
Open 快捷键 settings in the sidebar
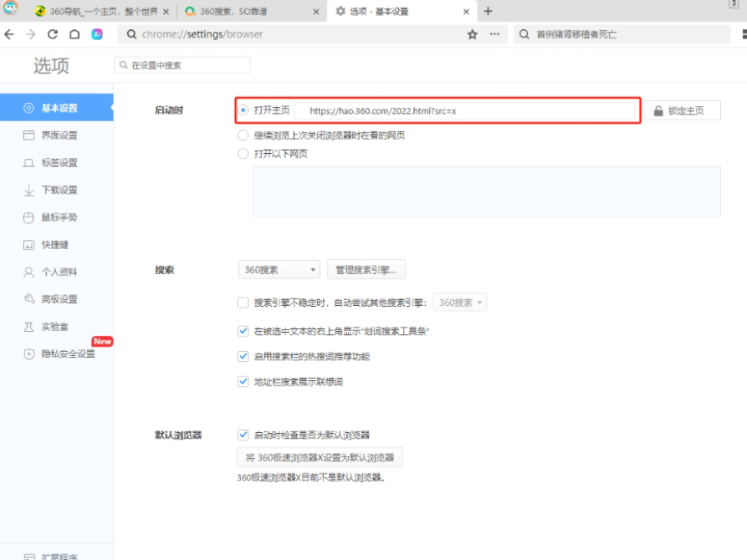point(57,245)
